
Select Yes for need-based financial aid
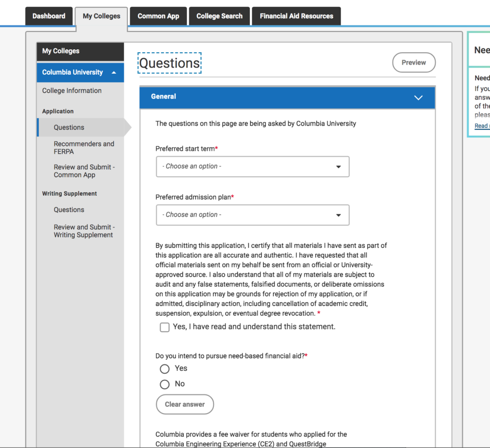point(165,369)
